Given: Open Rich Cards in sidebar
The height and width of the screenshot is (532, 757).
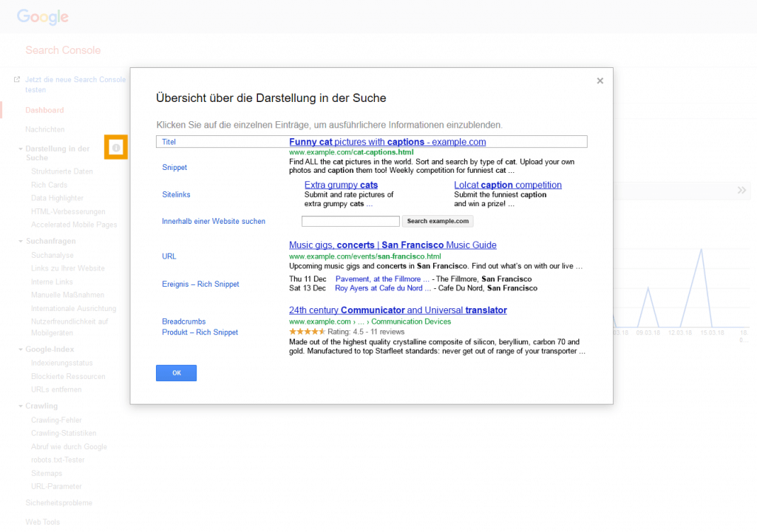Looking at the screenshot, I should click(49, 185).
